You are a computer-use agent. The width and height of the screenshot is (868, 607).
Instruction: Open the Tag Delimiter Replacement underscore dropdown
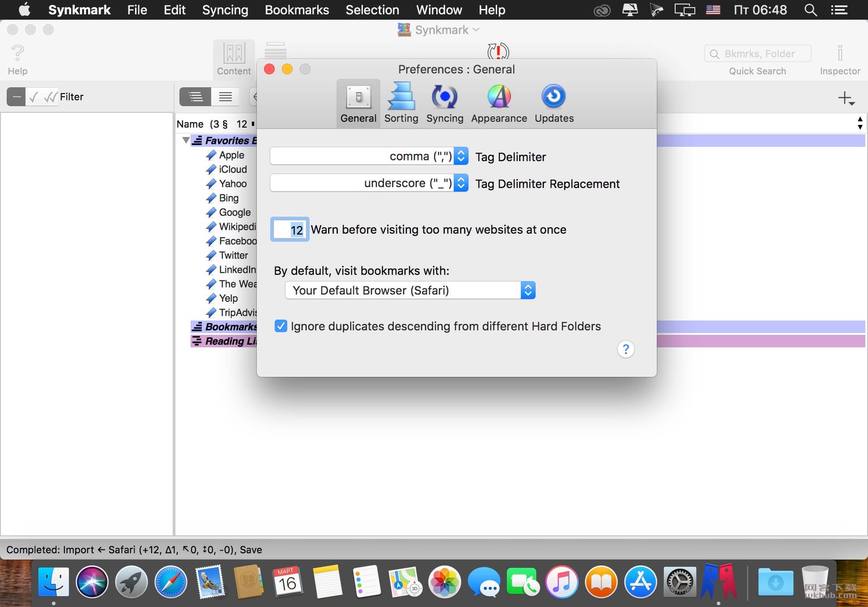click(x=369, y=183)
